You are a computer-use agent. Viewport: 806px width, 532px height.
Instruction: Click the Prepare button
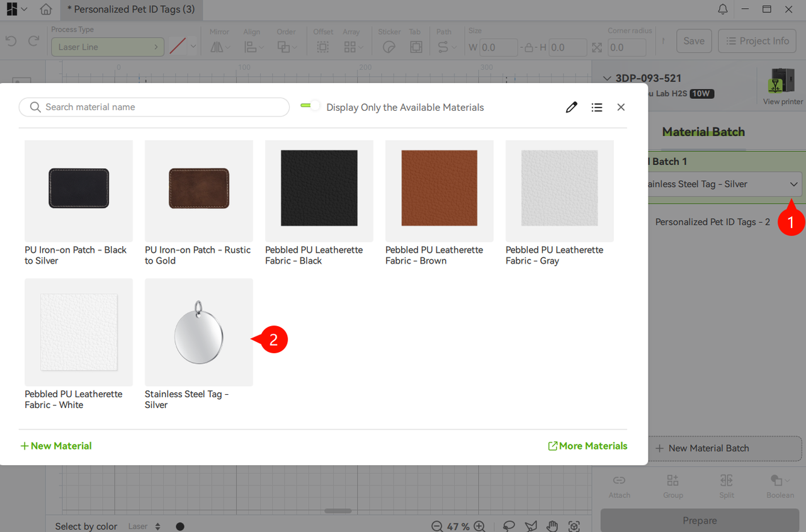pyautogui.click(x=700, y=521)
